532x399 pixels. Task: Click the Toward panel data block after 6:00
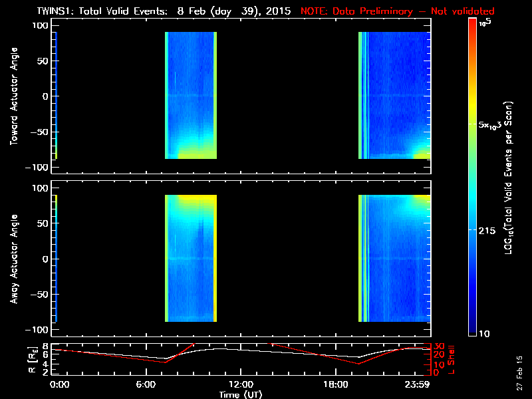coord(191,95)
